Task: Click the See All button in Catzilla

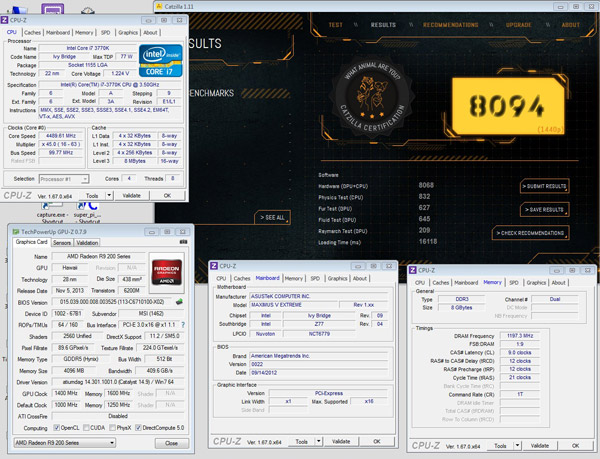Action: coord(272,217)
